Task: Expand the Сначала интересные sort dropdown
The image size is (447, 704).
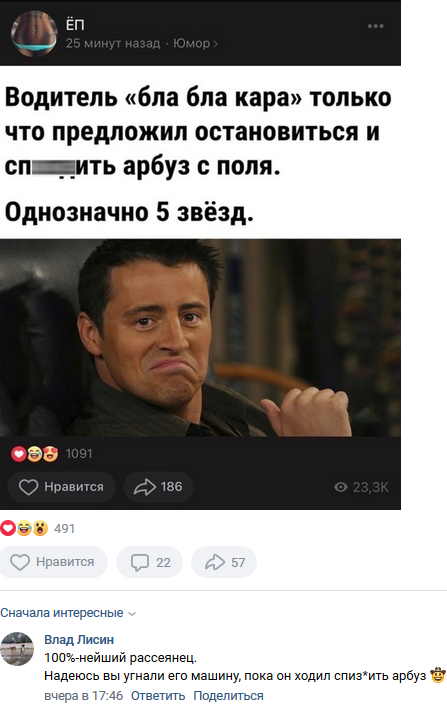Action: coord(68,613)
